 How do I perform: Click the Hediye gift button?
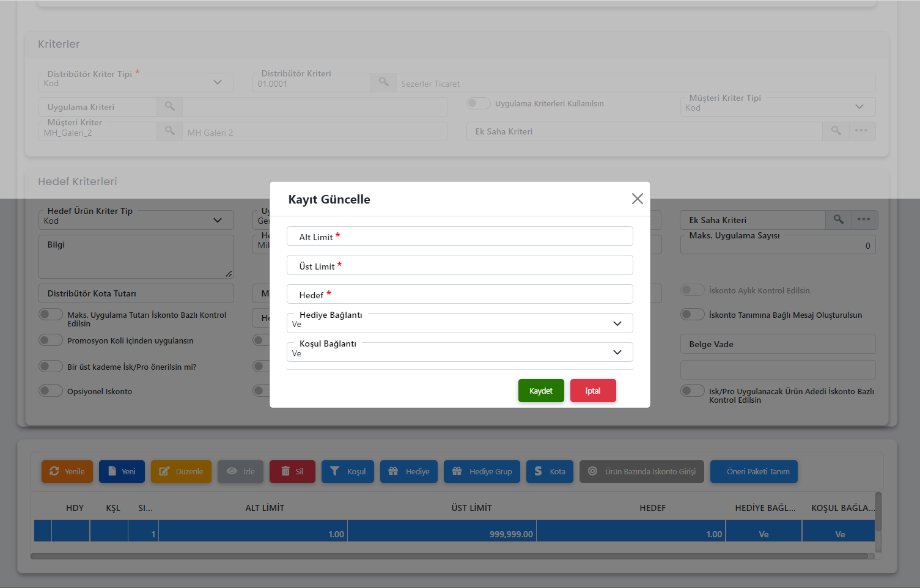[408, 471]
